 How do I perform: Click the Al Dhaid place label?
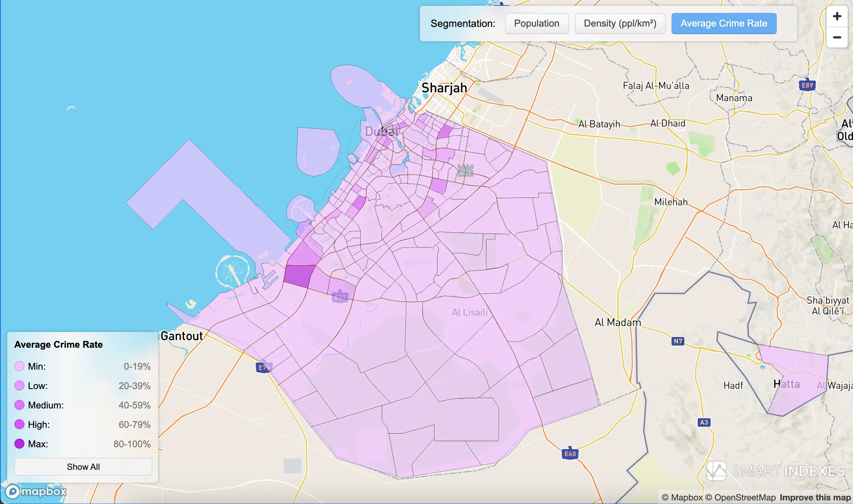(668, 123)
